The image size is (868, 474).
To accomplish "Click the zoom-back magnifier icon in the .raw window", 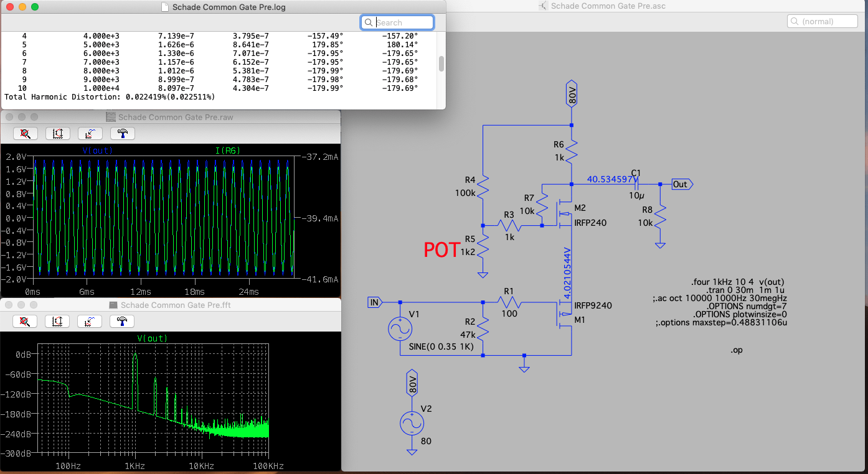I will click(x=26, y=133).
